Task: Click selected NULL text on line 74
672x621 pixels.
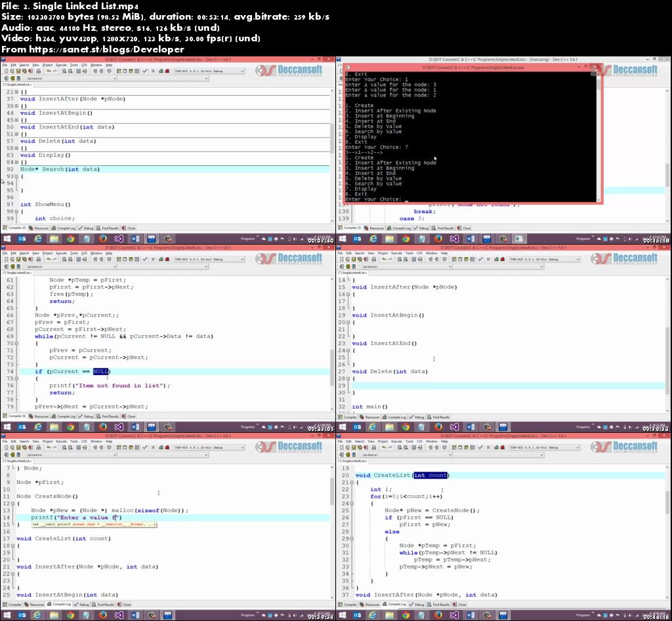Action: (100, 372)
